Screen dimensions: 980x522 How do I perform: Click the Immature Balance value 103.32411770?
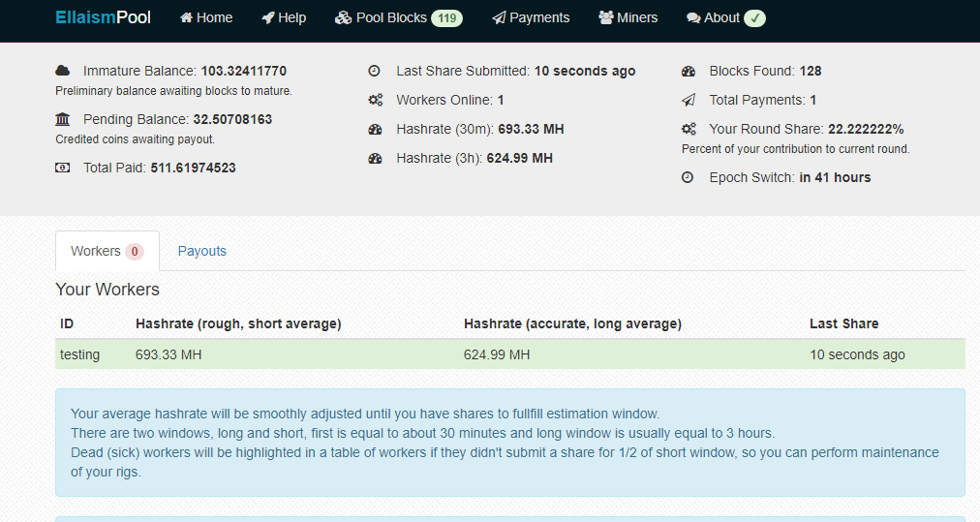(244, 71)
